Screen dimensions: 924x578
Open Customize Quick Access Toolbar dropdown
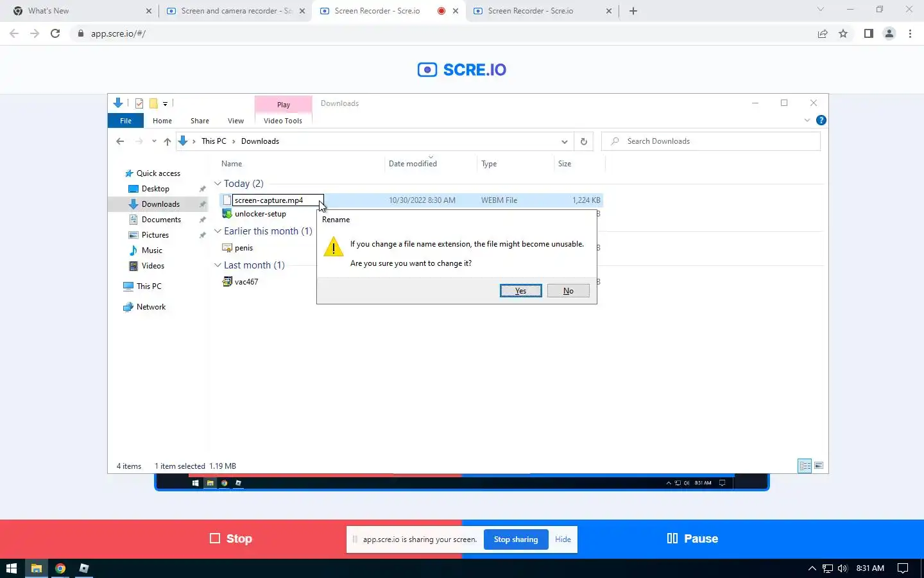click(165, 103)
